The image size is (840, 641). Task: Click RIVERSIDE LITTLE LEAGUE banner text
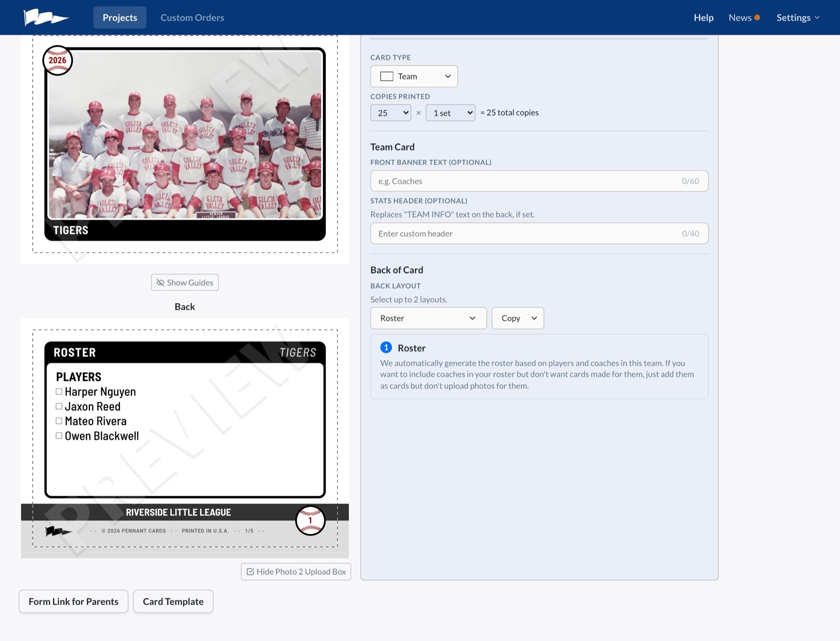pos(178,513)
